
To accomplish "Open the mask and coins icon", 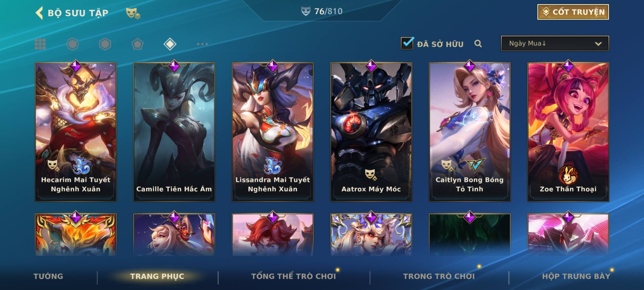I will coord(133,13).
